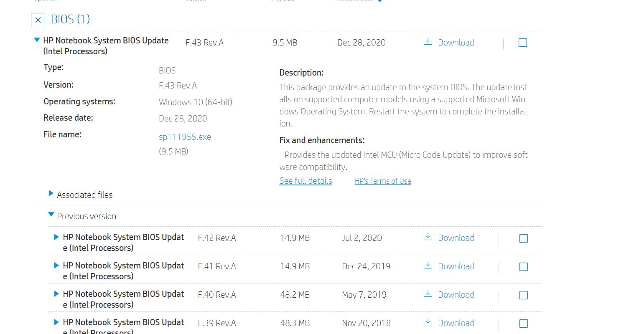Click download icon for F.42 Rev.A

tap(428, 238)
